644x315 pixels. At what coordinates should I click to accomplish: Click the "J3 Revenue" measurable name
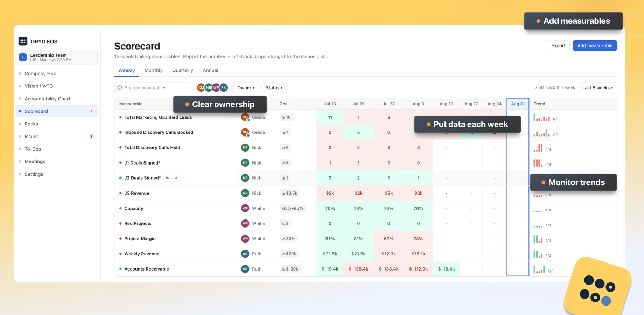[x=137, y=193]
